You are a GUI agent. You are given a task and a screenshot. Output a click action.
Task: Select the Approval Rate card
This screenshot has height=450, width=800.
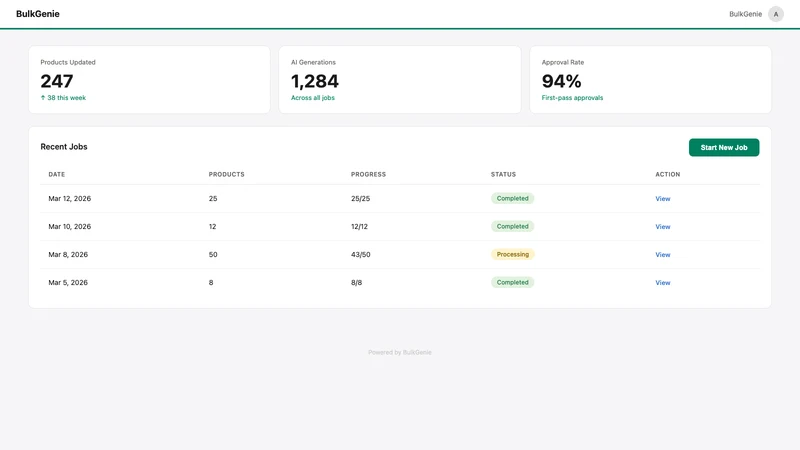click(x=651, y=80)
